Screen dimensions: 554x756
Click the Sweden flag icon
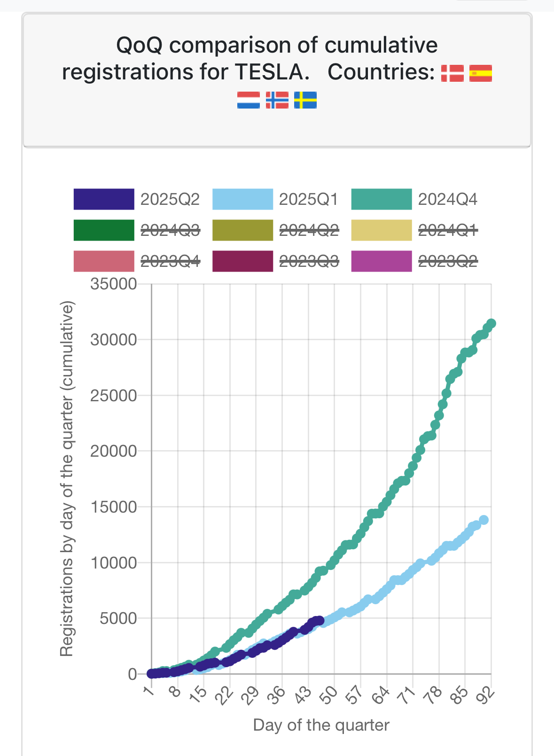pos(305,100)
